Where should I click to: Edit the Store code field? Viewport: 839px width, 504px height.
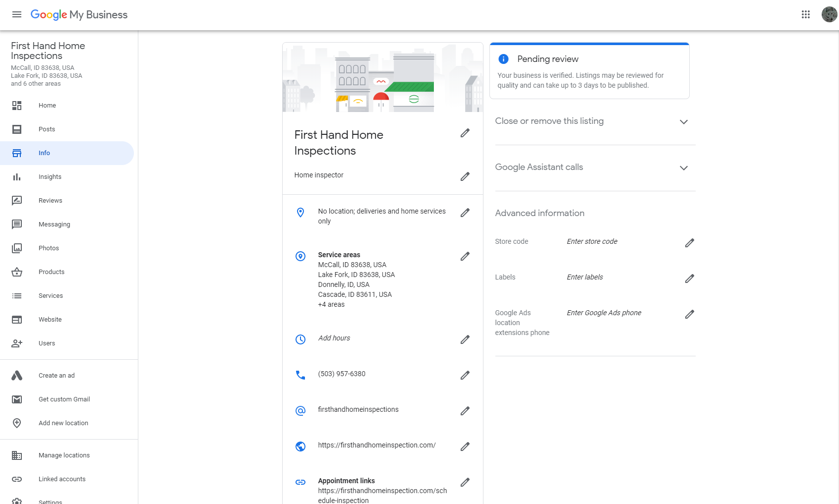689,243
